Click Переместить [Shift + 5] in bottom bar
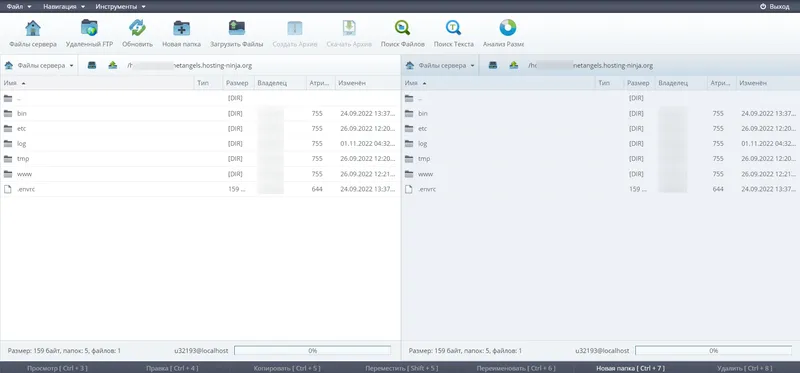Screen dimensions: 800x373 point(402,368)
